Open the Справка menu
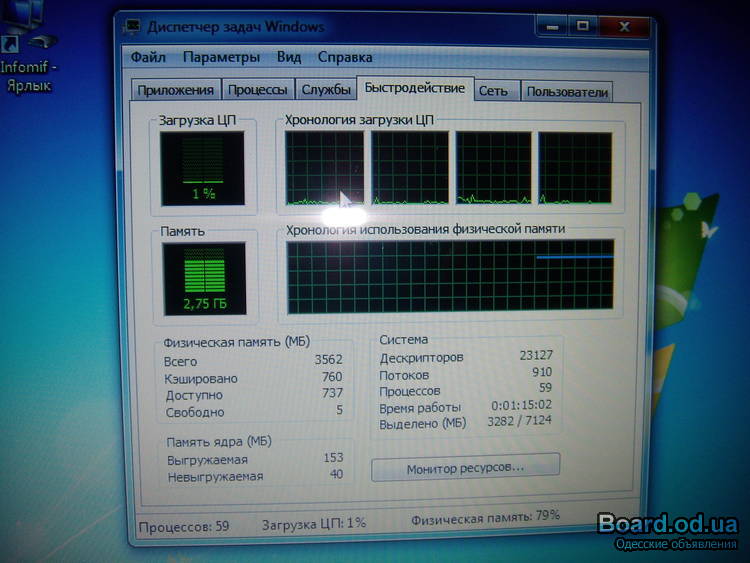This screenshot has height=563, width=750. click(345, 57)
